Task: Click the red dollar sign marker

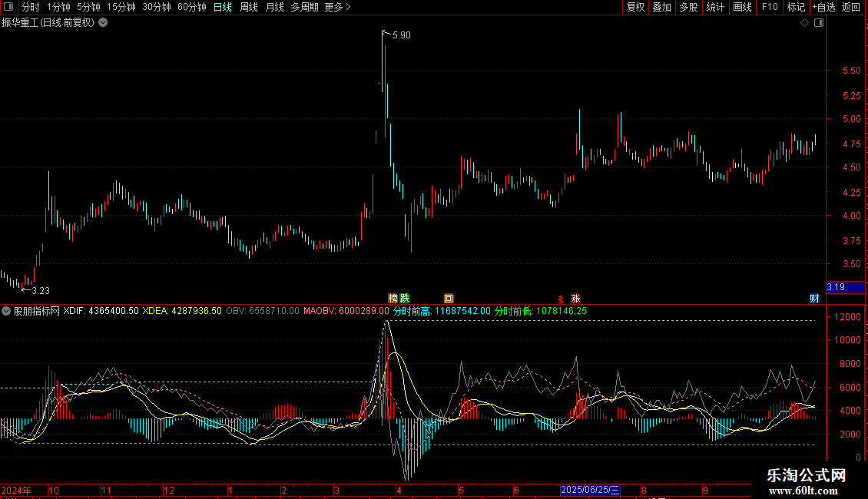Action: click(x=561, y=298)
